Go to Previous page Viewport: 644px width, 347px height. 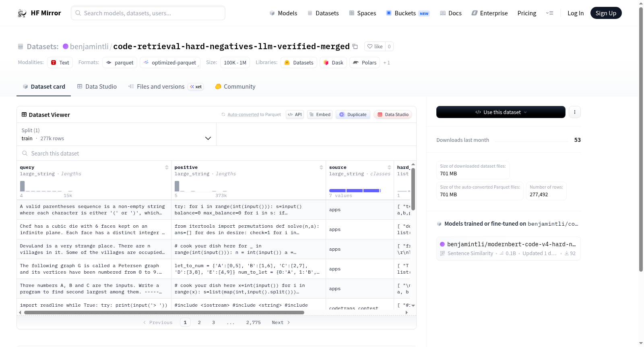click(x=158, y=322)
